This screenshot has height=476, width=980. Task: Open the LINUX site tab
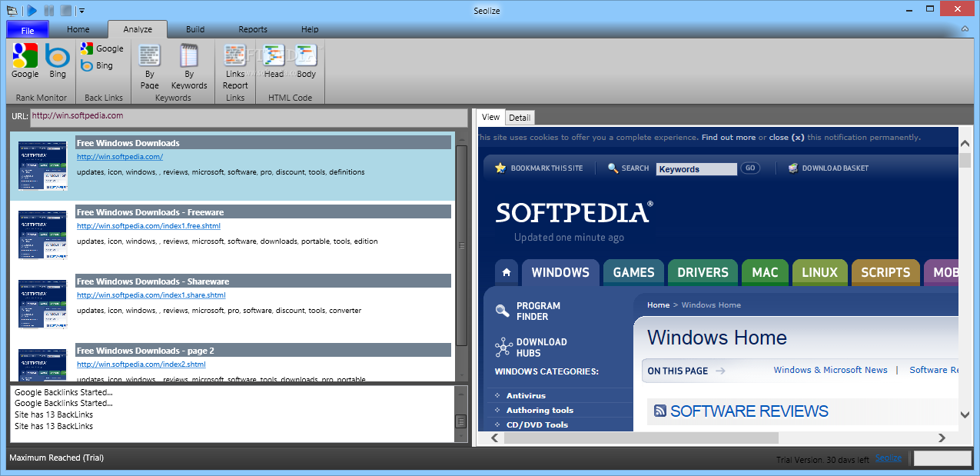click(x=819, y=272)
